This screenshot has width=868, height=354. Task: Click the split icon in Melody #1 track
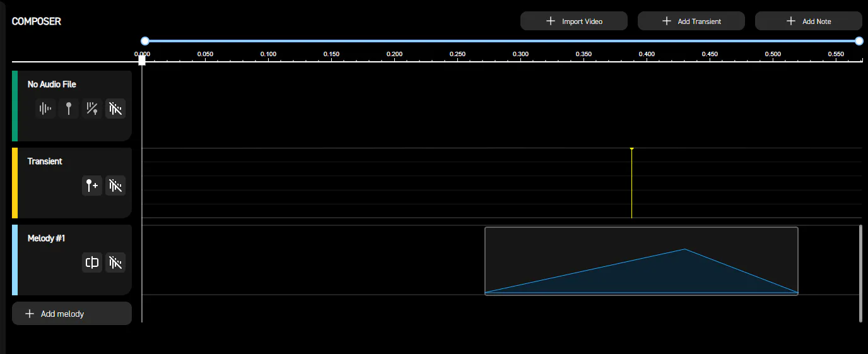tap(92, 263)
